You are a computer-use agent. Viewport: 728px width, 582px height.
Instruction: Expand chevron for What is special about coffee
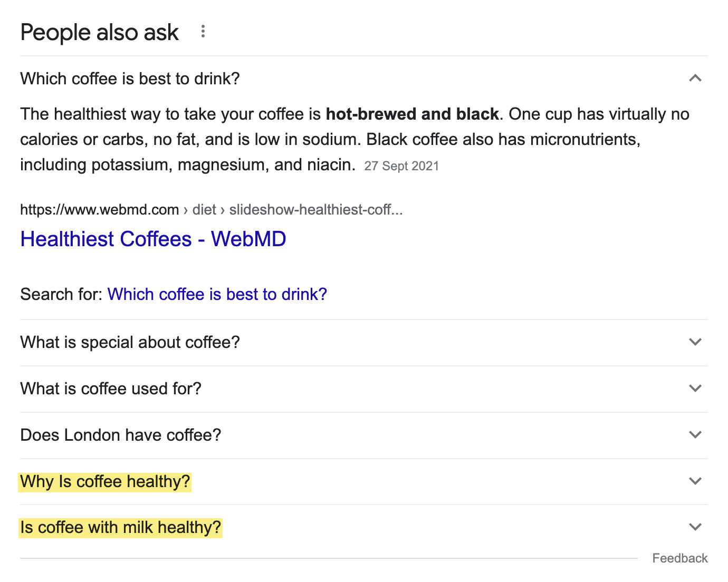695,342
